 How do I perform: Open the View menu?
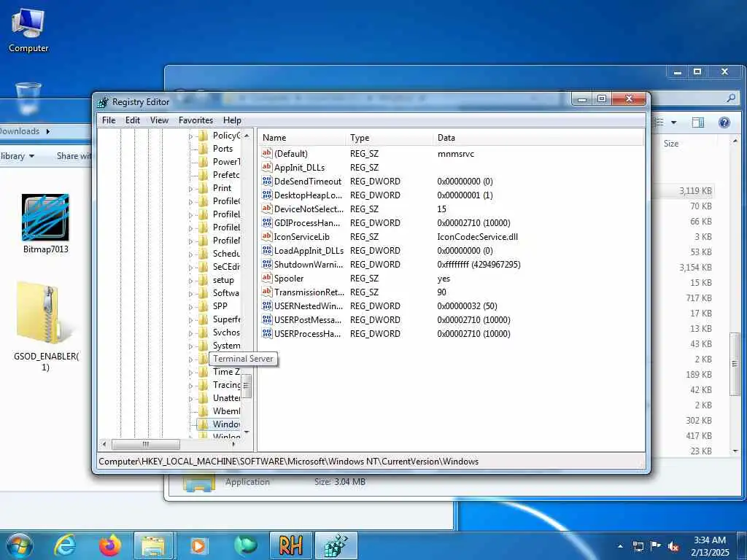[x=159, y=120]
